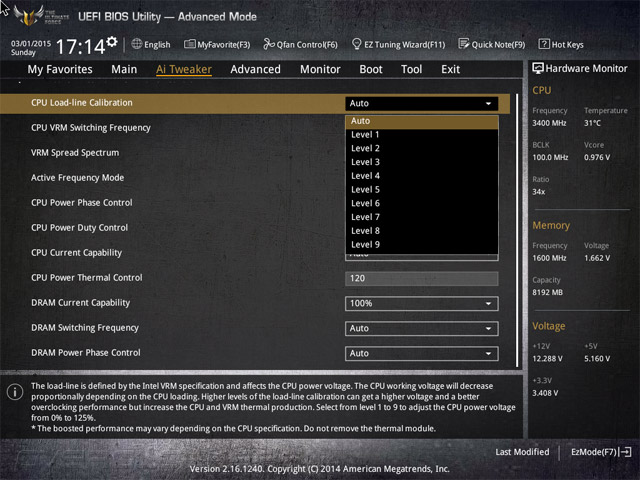This screenshot has height=480, width=640.
Task: Click the gear icon beside the clock
Action: pos(112,41)
